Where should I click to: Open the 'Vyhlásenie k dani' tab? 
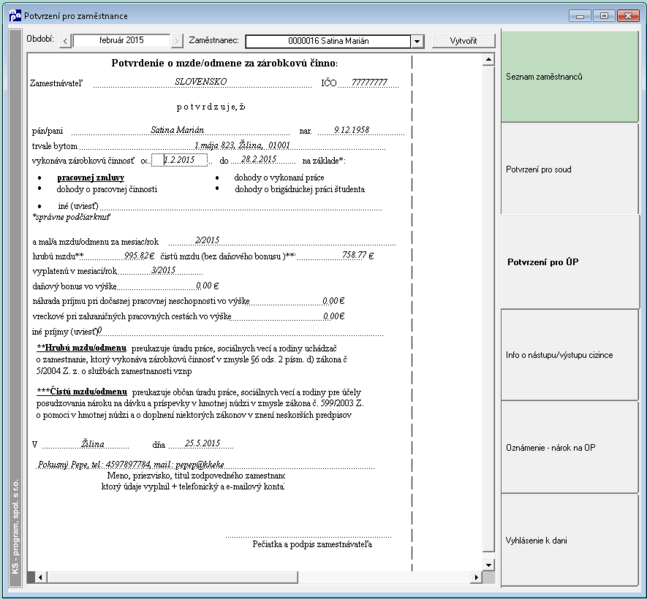tap(569, 540)
